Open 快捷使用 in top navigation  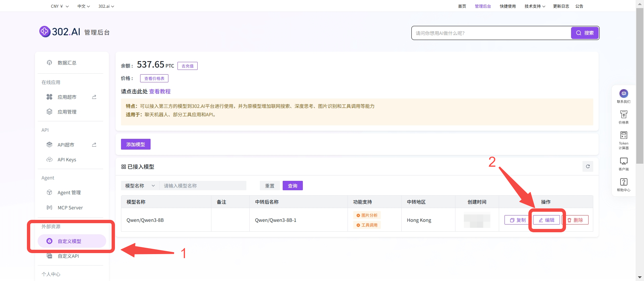tap(508, 6)
